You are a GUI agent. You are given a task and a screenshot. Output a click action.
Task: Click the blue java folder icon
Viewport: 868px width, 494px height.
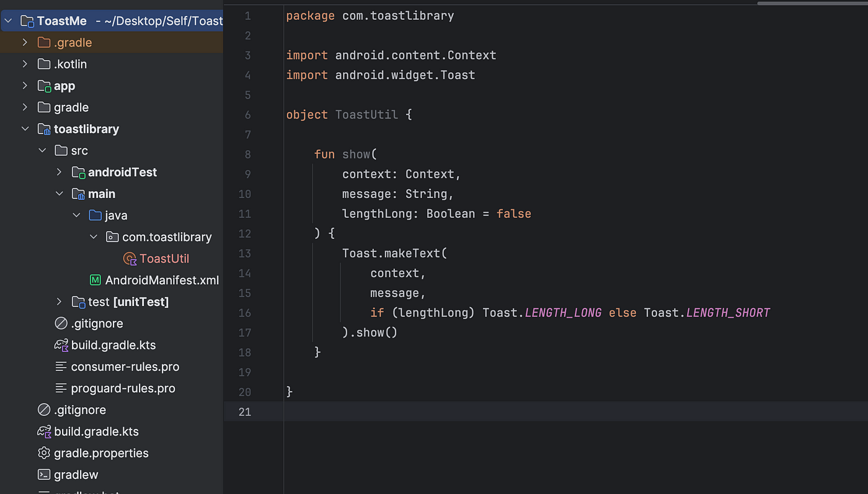[95, 215]
